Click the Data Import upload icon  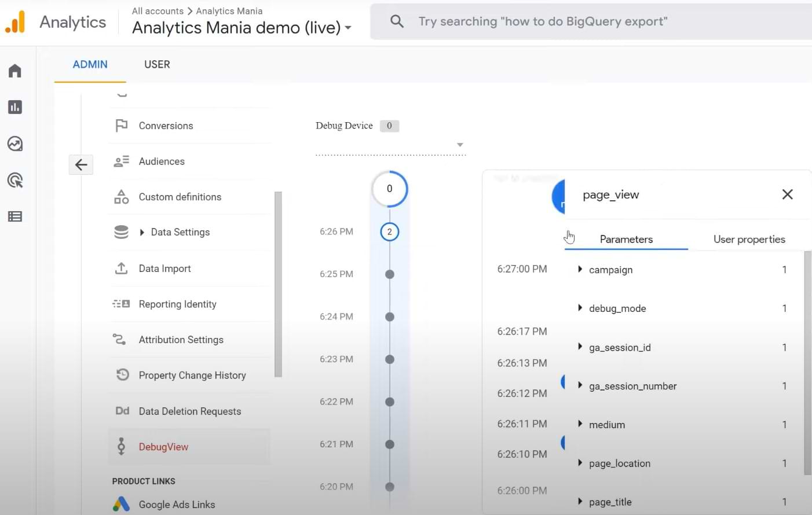[x=121, y=268]
